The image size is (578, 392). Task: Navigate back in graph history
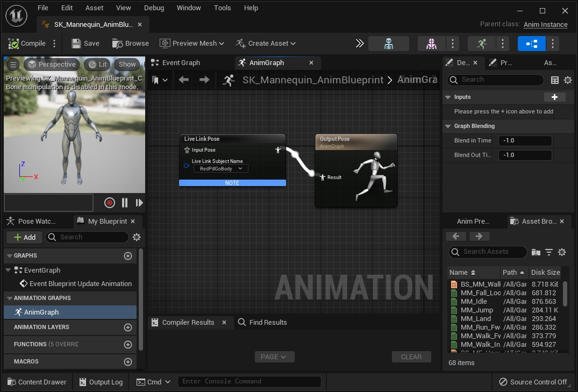click(x=184, y=80)
